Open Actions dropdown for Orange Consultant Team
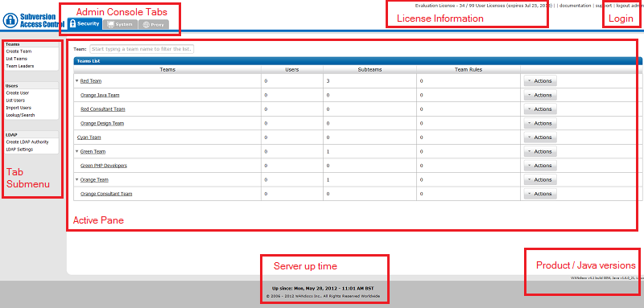The width and height of the screenshot is (644, 308). coord(540,194)
